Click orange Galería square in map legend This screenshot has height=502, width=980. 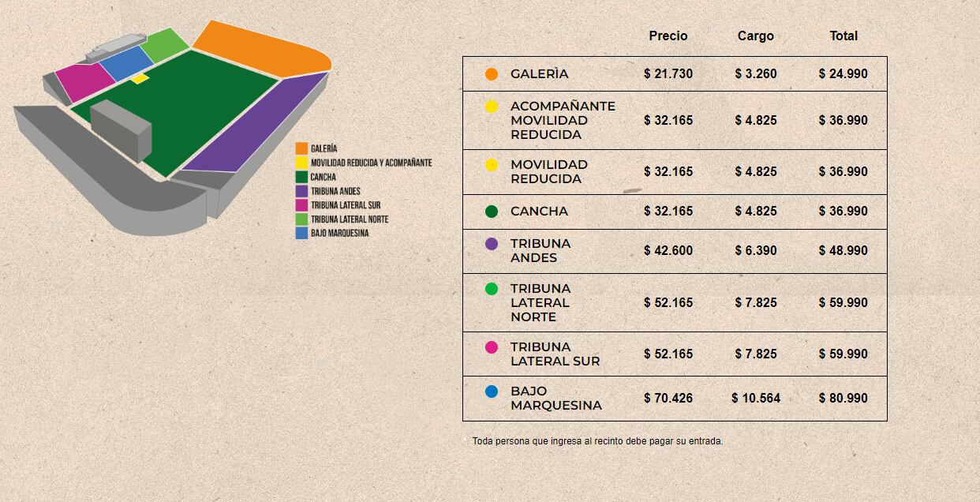pos(301,148)
